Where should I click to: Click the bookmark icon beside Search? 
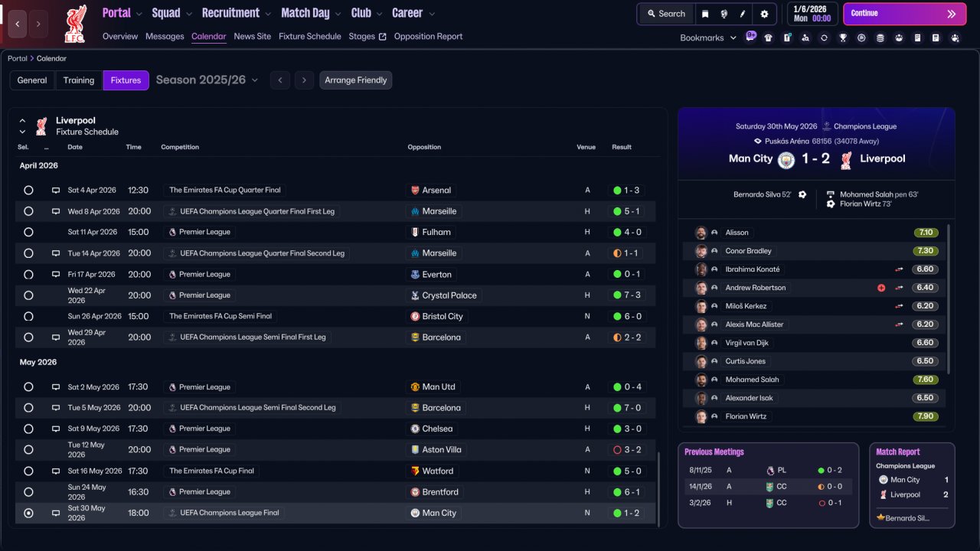(705, 14)
